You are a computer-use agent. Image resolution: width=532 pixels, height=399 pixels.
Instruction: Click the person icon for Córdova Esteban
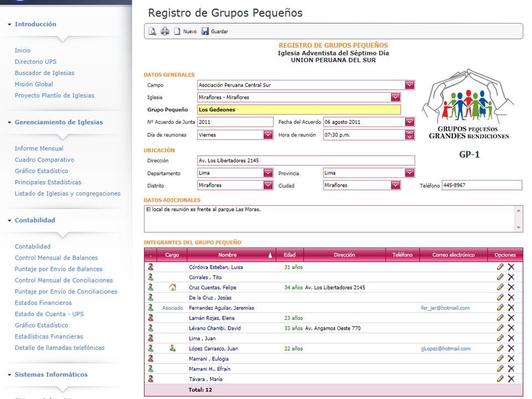tap(151, 267)
